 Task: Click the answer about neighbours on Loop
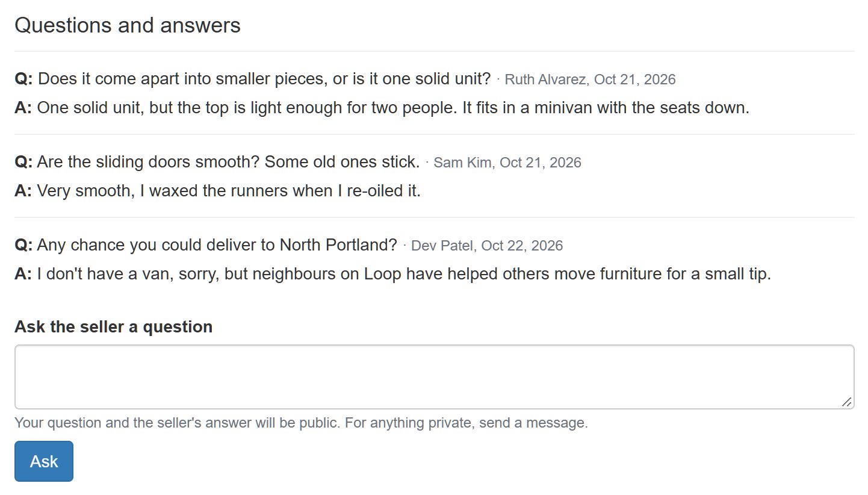click(404, 274)
